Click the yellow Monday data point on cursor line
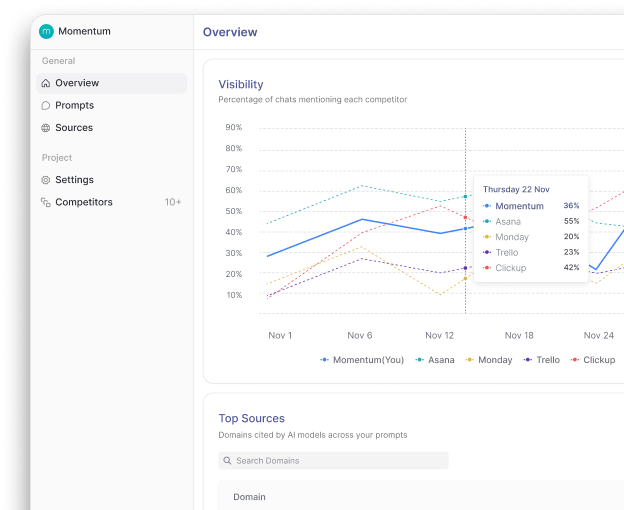Screen dimensions: 624x510 [465, 278]
